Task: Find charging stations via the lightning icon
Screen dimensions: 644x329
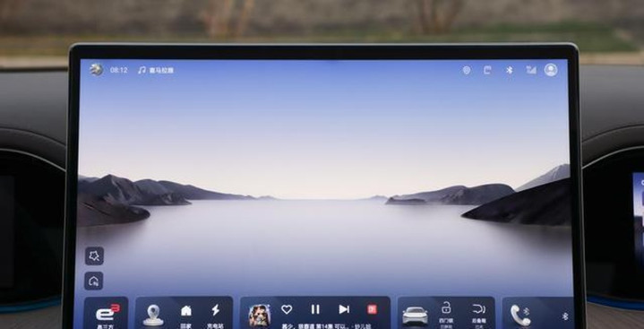Action: (215, 310)
